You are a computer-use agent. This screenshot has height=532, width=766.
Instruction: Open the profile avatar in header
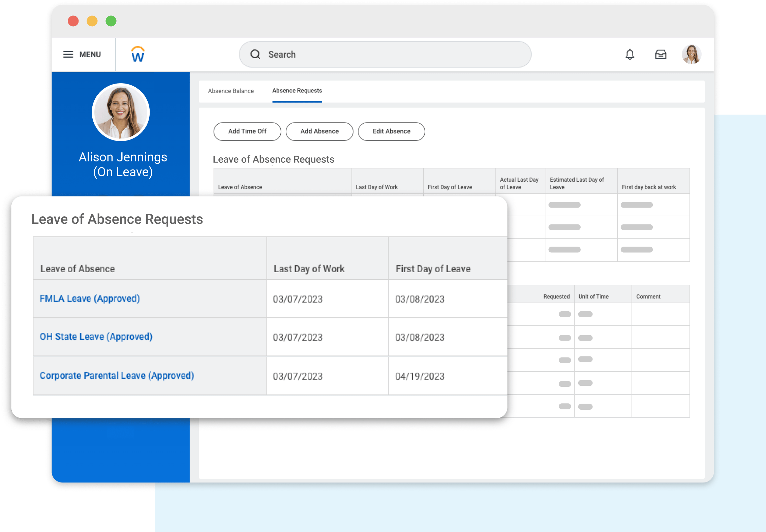[x=691, y=54]
